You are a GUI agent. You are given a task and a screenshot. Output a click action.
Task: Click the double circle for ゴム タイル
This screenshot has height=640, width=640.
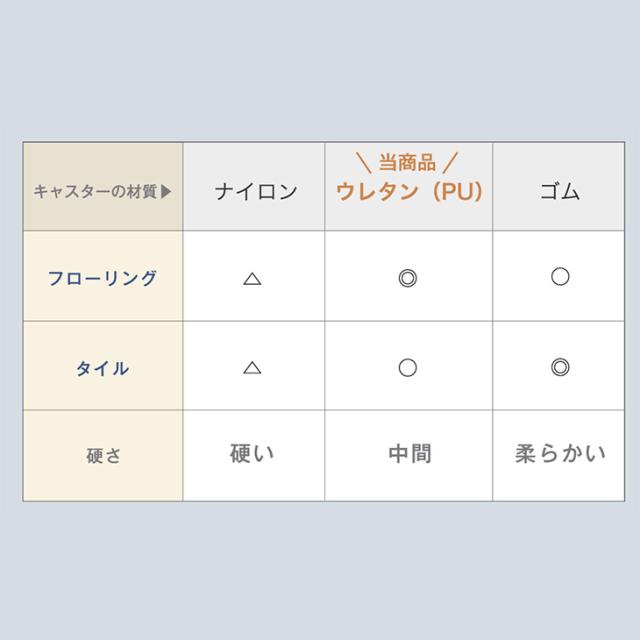pos(560,366)
